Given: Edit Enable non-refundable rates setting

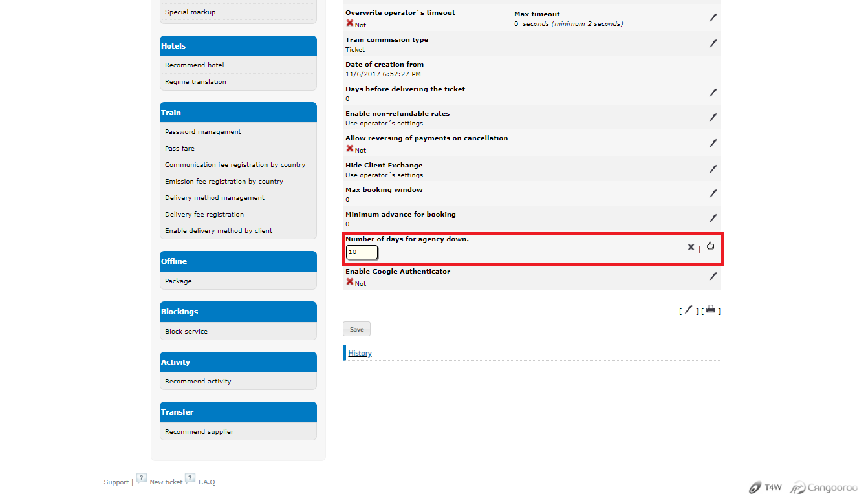Looking at the screenshot, I should 713,117.
